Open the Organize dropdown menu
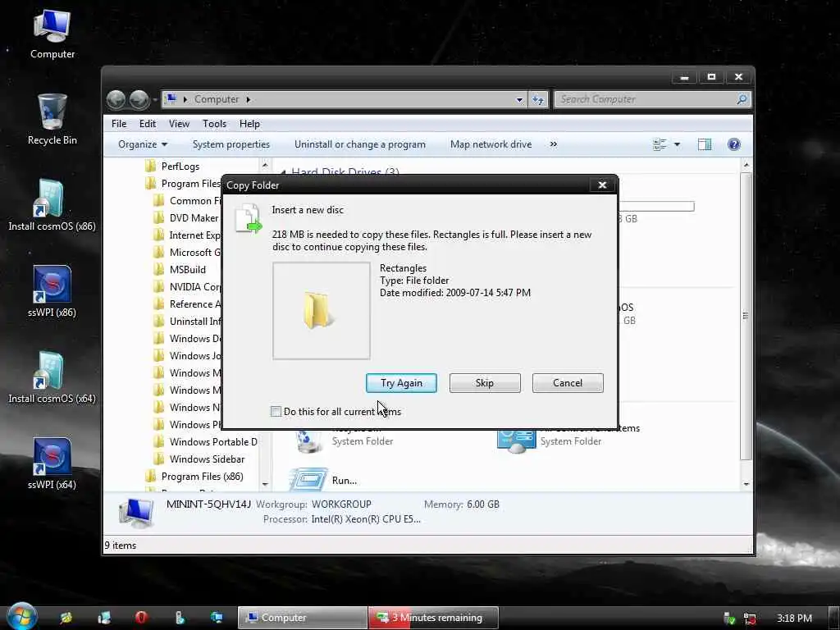840x630 pixels. coord(143,144)
